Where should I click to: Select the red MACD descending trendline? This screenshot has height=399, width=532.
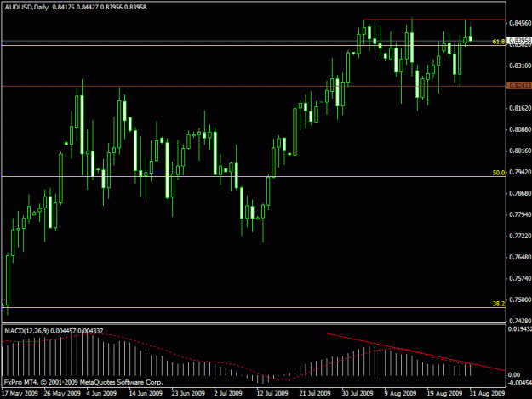pos(415,352)
